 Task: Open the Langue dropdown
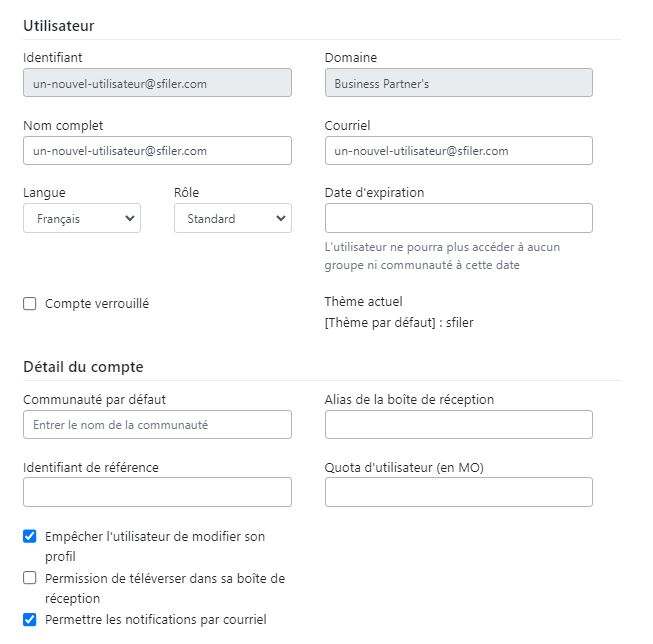(82, 218)
